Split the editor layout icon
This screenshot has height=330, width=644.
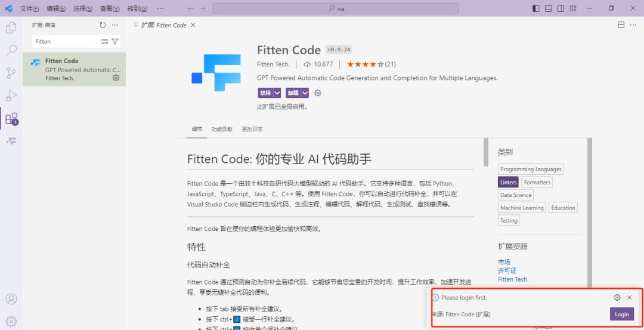(621, 25)
